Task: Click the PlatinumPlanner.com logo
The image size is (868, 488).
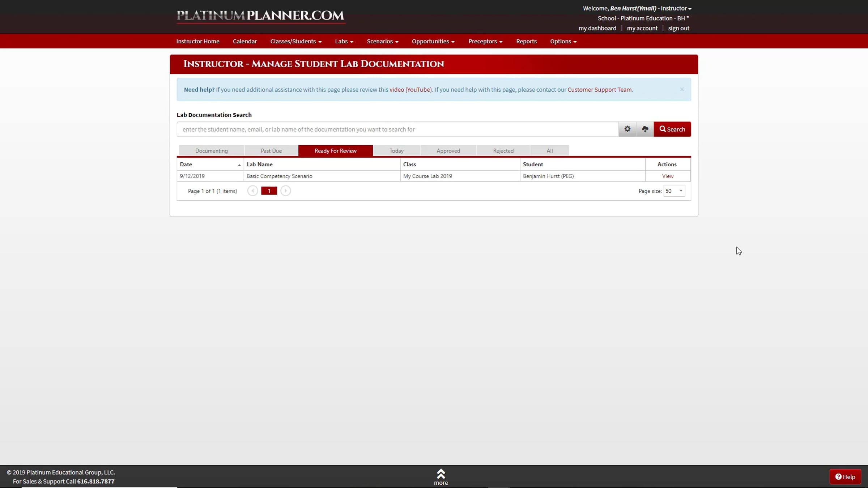Action: click(x=260, y=16)
